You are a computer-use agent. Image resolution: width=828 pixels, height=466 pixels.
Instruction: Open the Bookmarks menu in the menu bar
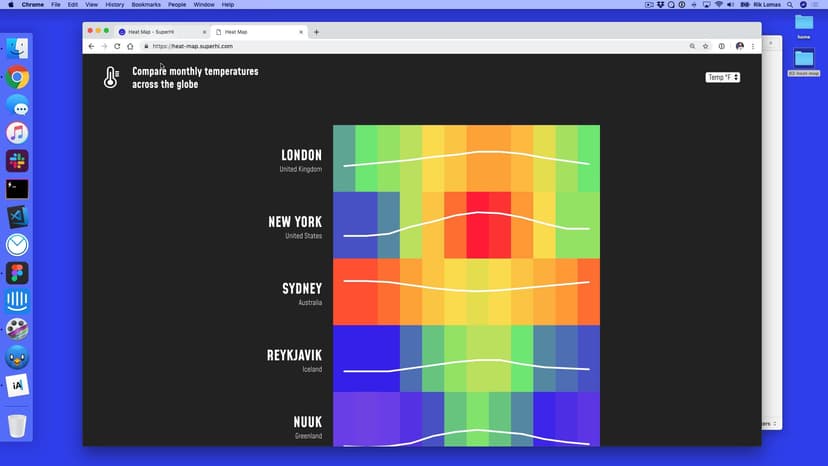(146, 5)
